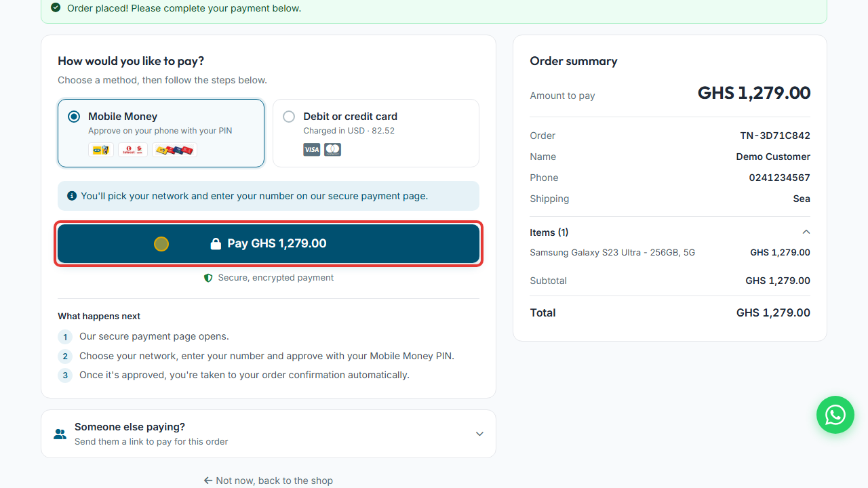Click the Someone else paying? heading
868x488 pixels.
point(130,427)
